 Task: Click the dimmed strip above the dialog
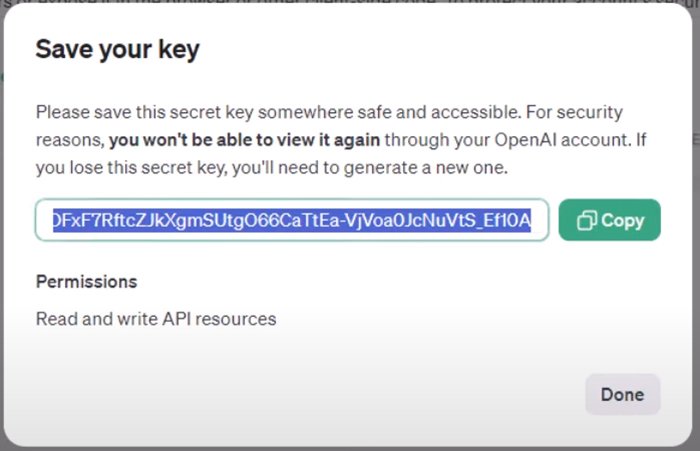coord(350,2)
